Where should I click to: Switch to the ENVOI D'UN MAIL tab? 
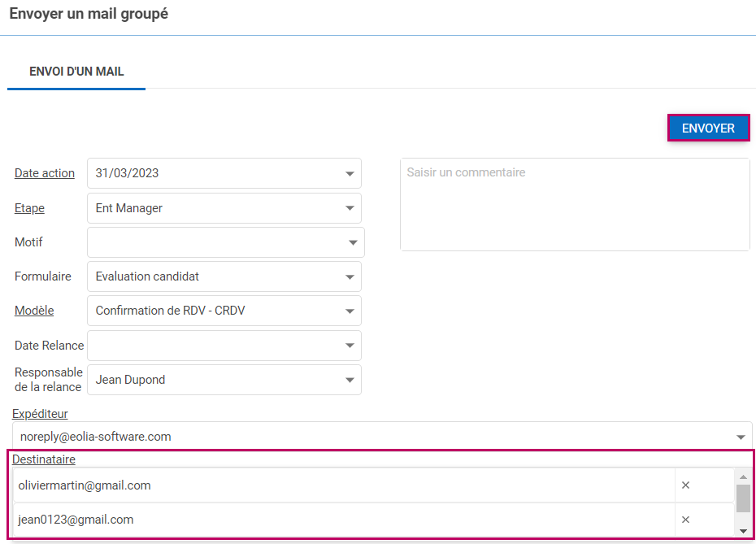click(76, 72)
